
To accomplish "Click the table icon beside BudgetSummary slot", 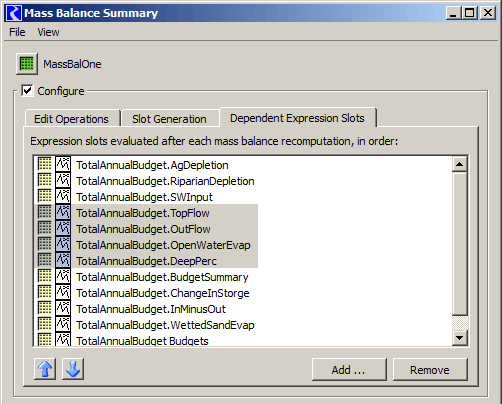I will (x=44, y=277).
